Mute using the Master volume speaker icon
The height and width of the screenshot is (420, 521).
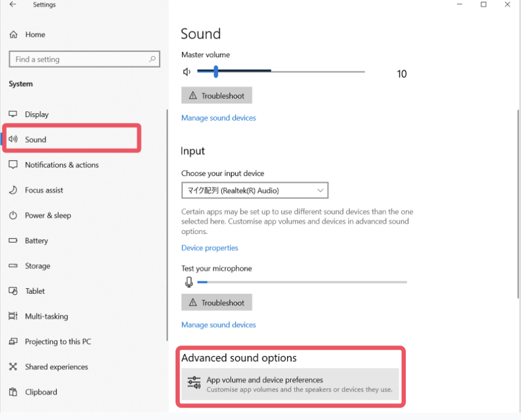tap(187, 72)
